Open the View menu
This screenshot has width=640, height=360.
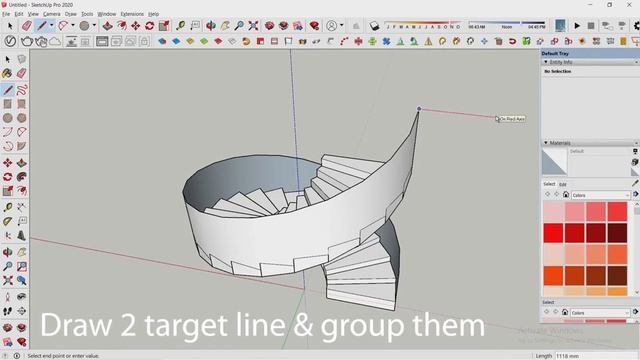click(x=33, y=14)
